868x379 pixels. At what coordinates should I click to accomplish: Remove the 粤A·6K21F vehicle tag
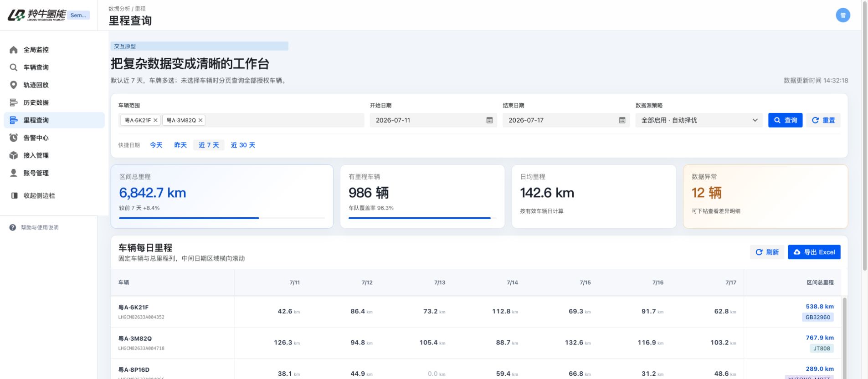155,120
